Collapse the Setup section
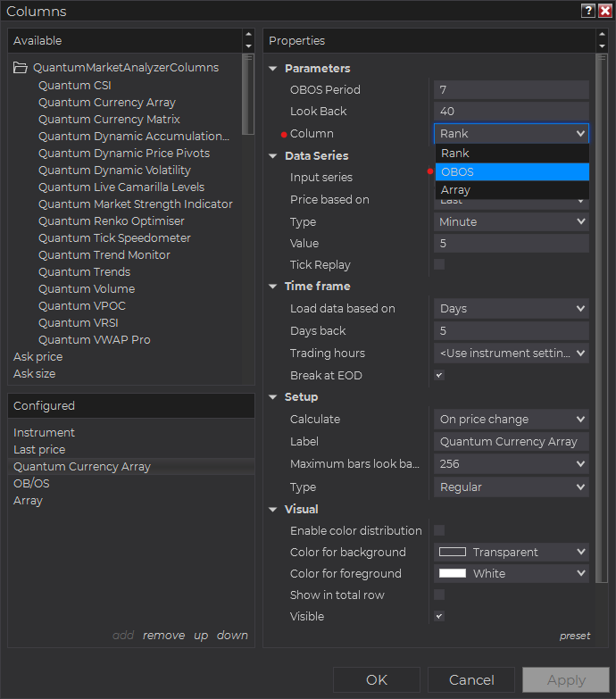 click(273, 396)
